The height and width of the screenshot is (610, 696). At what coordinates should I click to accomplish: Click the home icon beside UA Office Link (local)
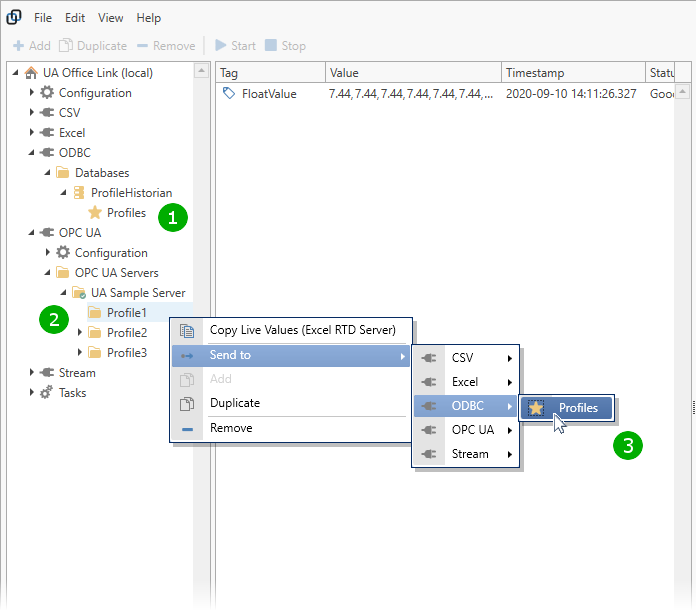[31, 72]
